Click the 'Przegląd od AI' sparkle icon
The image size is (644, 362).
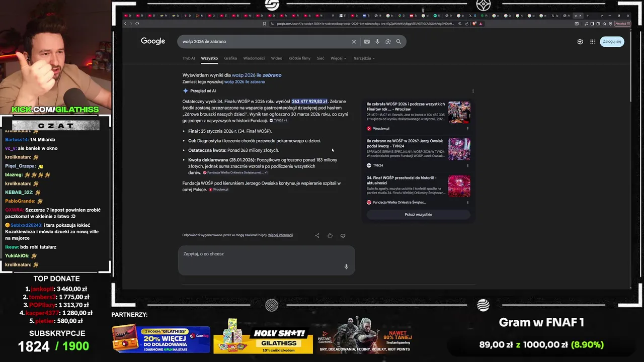point(185,91)
